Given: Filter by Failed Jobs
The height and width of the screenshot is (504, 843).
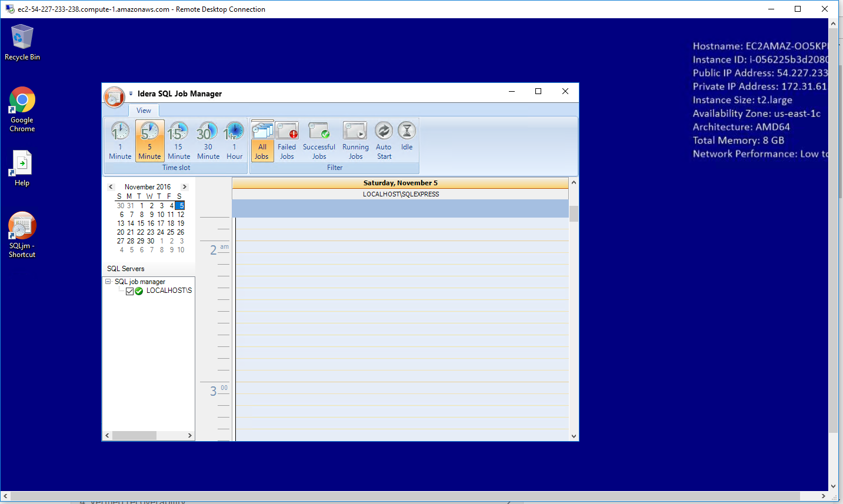Looking at the screenshot, I should coord(286,141).
